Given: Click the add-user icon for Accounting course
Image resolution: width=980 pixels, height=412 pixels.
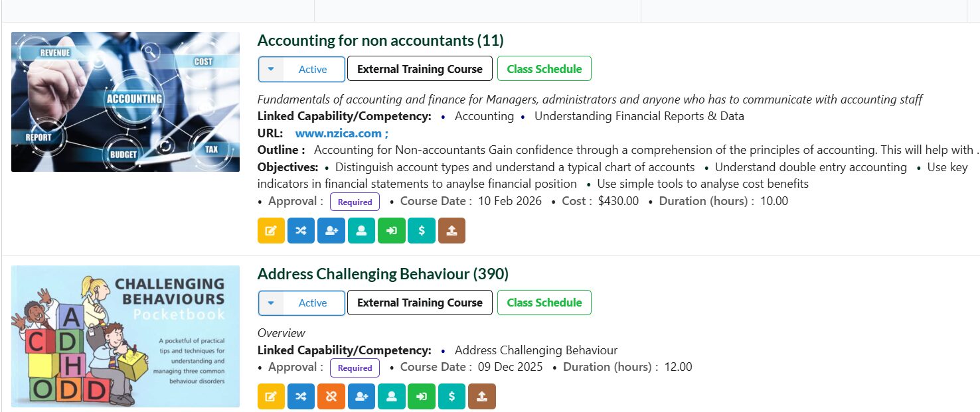Looking at the screenshot, I should 331,231.
